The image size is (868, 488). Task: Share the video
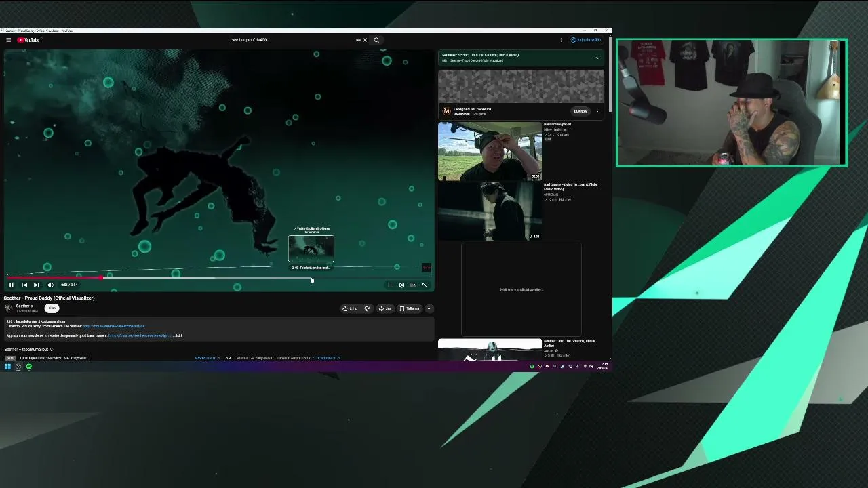tap(385, 308)
